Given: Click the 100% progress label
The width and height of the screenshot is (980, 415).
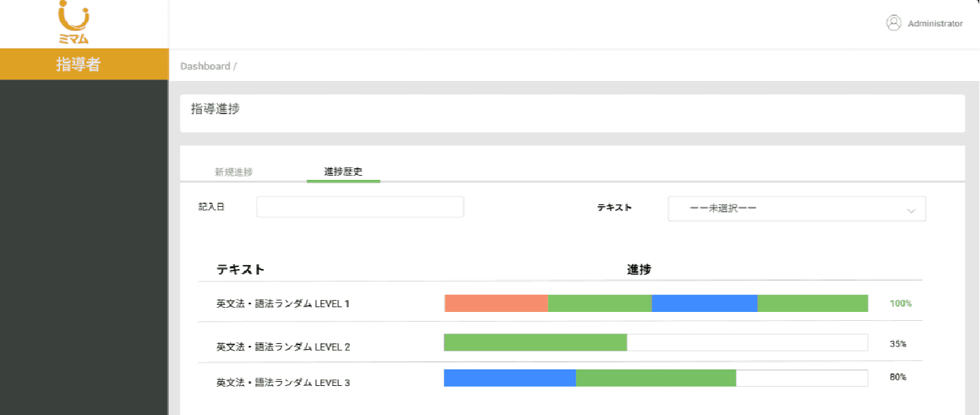Looking at the screenshot, I should pos(900,304).
